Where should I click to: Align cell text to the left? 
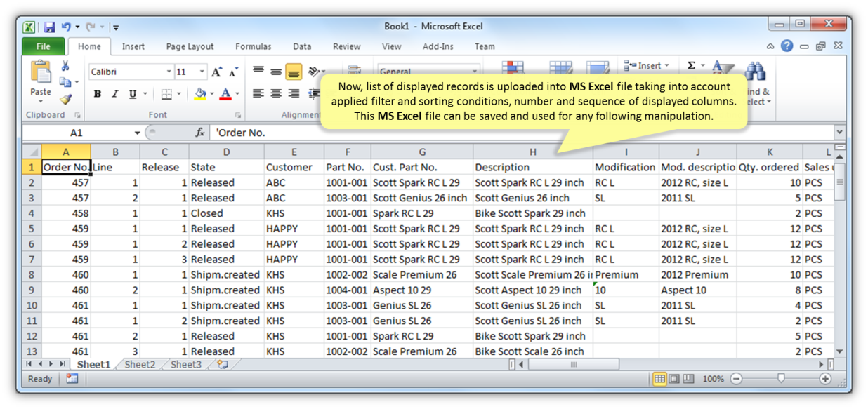click(258, 93)
